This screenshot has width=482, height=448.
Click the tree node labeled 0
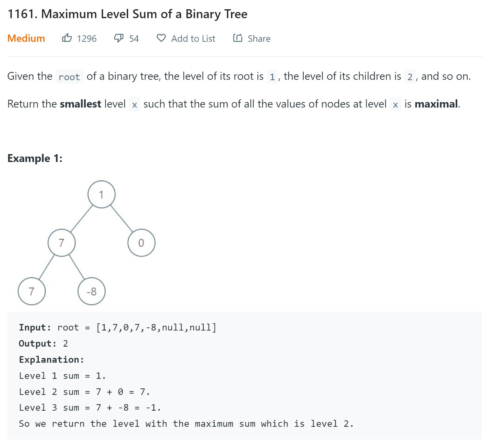pos(141,243)
